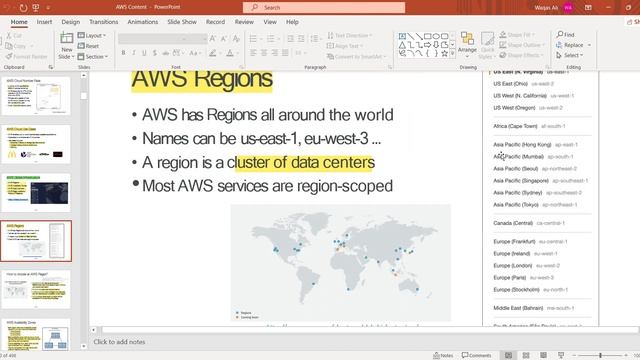The width and height of the screenshot is (640, 360).
Task: Open the Shape Outline dropdown
Action: [x=522, y=45]
